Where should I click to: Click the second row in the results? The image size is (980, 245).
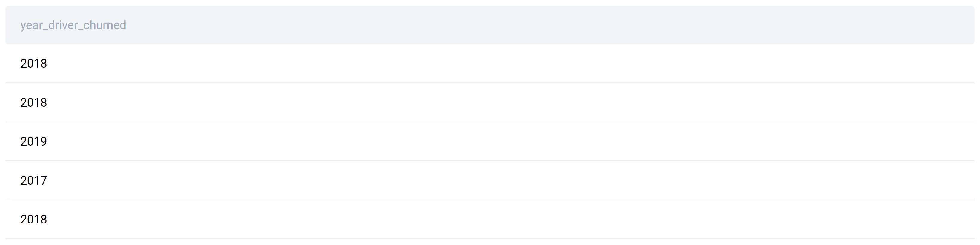point(33,102)
